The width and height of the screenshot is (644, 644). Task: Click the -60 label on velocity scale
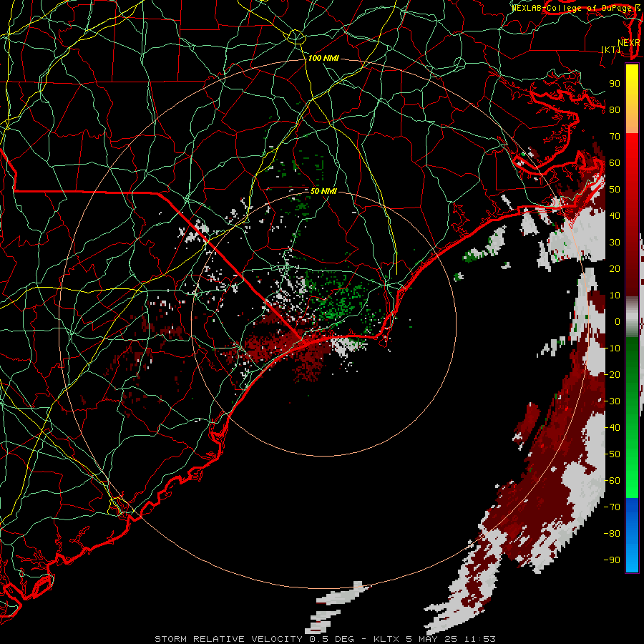(x=612, y=481)
